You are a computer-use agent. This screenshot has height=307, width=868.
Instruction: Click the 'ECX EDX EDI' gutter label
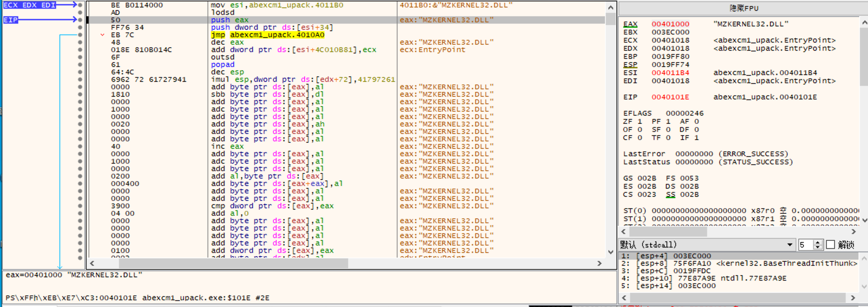point(29,5)
